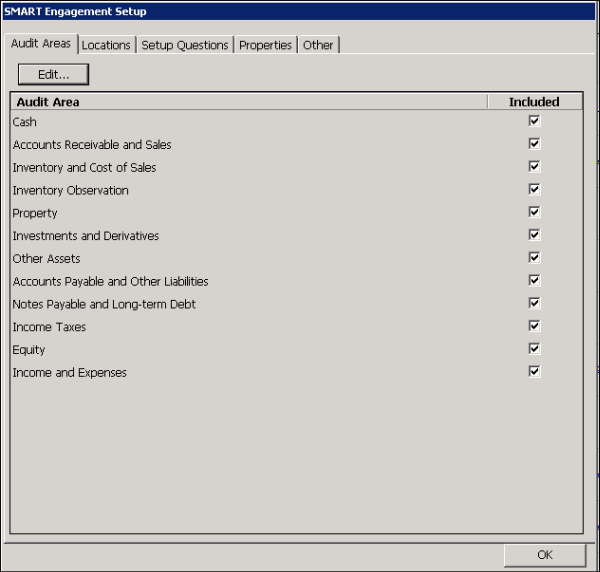Select the Inventory and Cost of Sales row
The width and height of the screenshot is (600, 572).
297,168
